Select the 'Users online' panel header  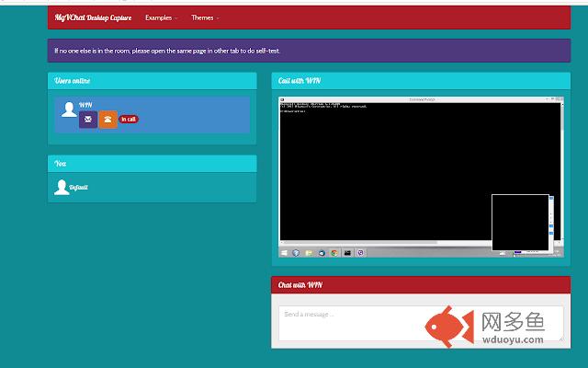coord(152,81)
